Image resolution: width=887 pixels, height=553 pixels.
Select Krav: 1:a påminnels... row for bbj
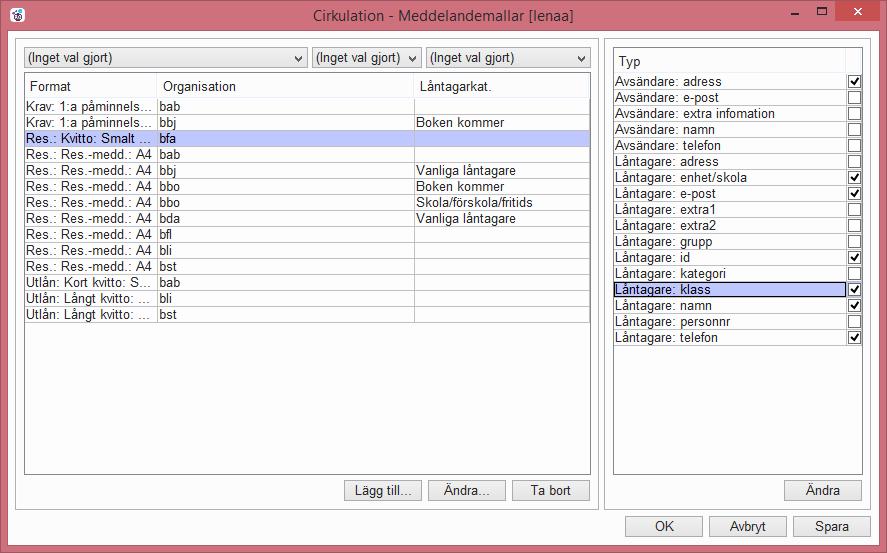pyautogui.click(x=307, y=122)
